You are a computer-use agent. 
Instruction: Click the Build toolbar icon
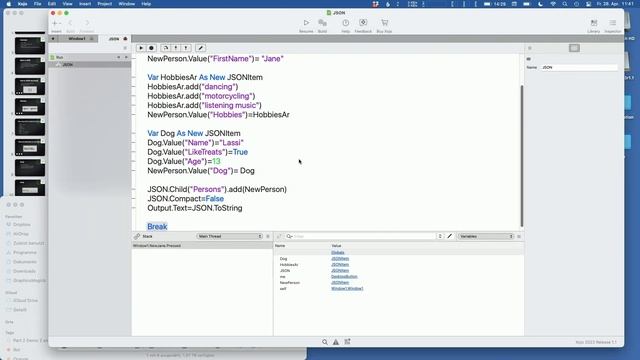322,23
